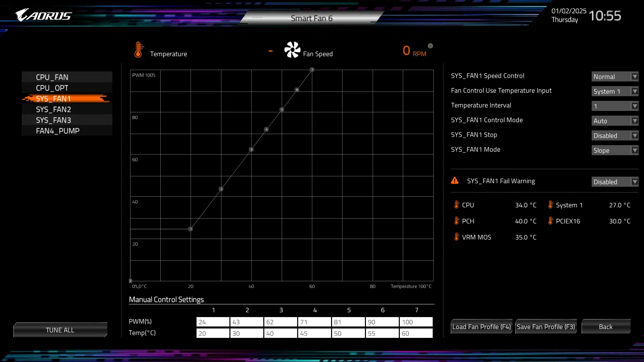Image resolution: width=644 pixels, height=362 pixels.
Task: Click the System 1 thermometer icon
Action: [x=551, y=204]
